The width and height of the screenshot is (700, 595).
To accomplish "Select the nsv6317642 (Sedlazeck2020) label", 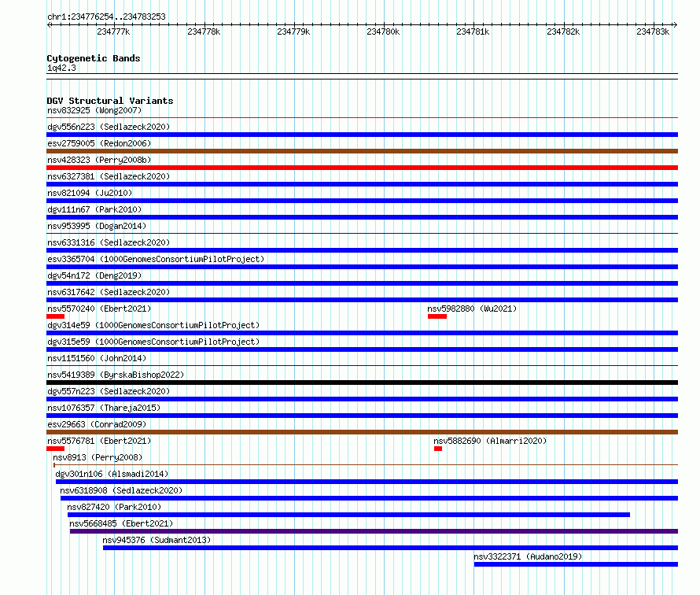I will click(109, 292).
